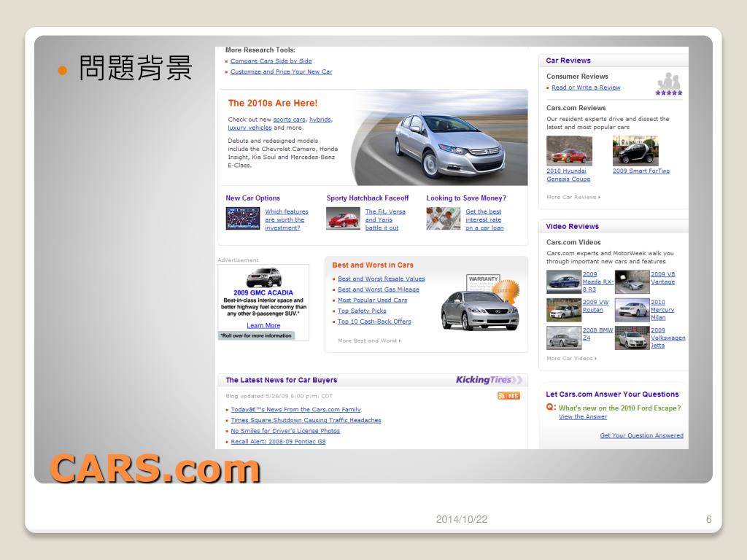Click the red hatchback thumbnail
Viewport: 747px width, 560px height.
(x=343, y=219)
